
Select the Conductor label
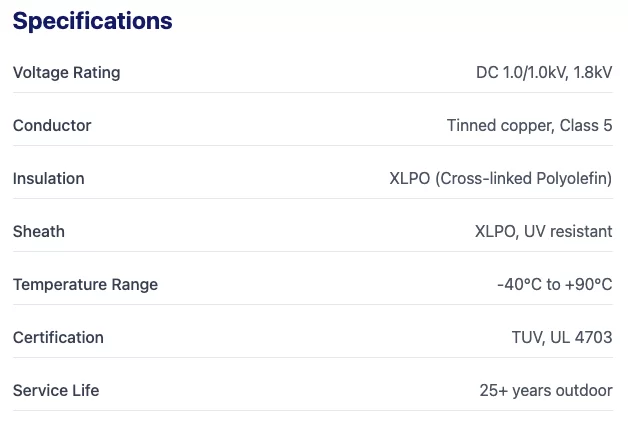(52, 126)
